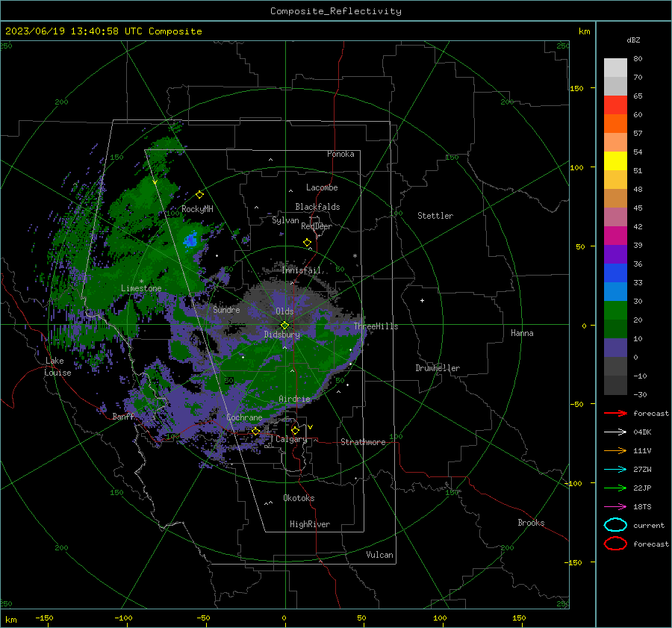Click the Vulcan label

(x=379, y=555)
